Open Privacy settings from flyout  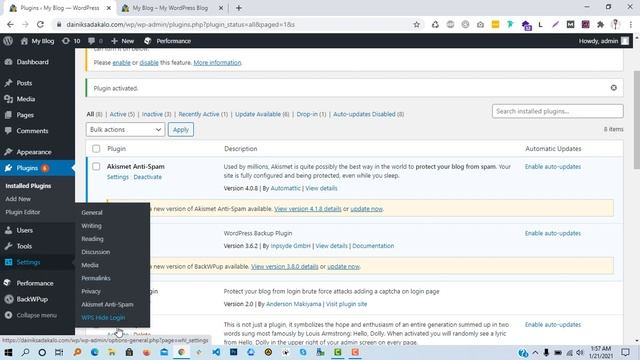(x=91, y=291)
